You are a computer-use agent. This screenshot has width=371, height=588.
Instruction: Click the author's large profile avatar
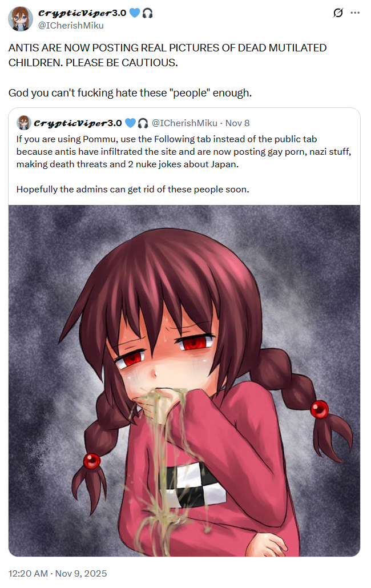click(x=21, y=19)
